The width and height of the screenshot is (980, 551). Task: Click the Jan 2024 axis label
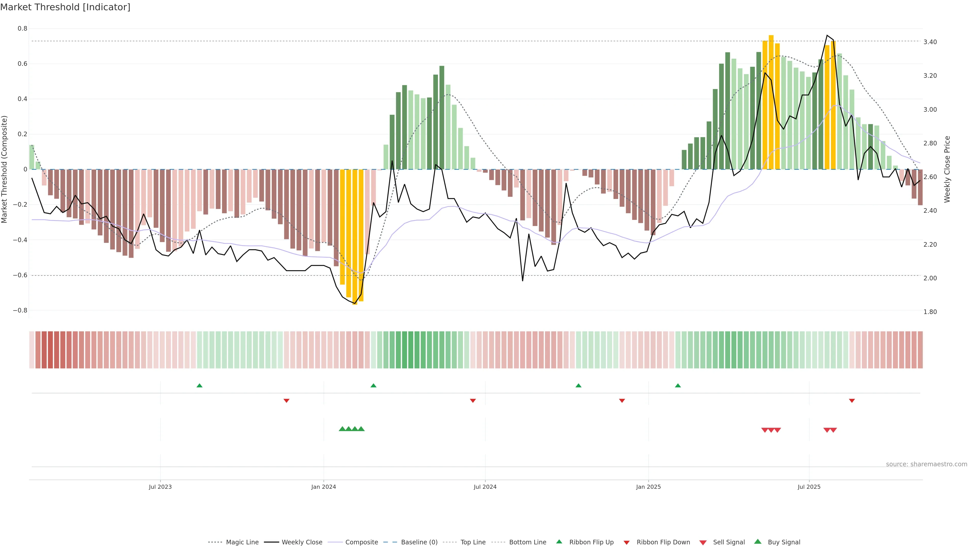click(x=323, y=487)
